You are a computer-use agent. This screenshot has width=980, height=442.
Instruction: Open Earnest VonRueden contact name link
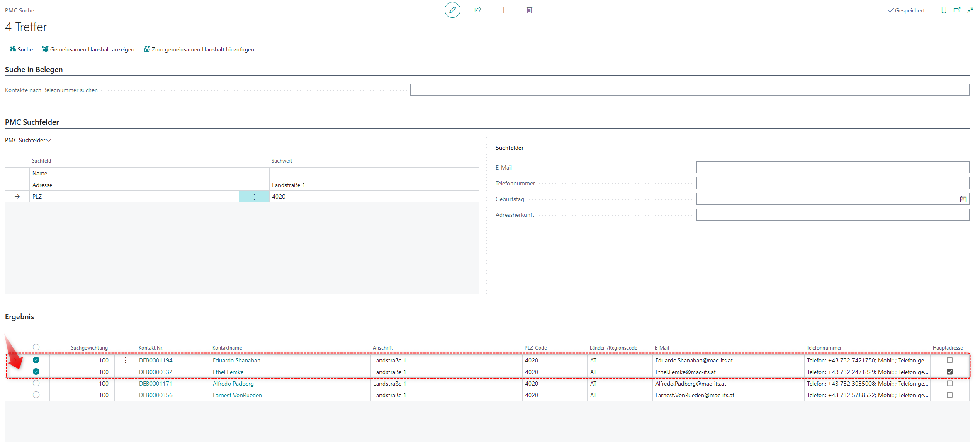click(237, 395)
